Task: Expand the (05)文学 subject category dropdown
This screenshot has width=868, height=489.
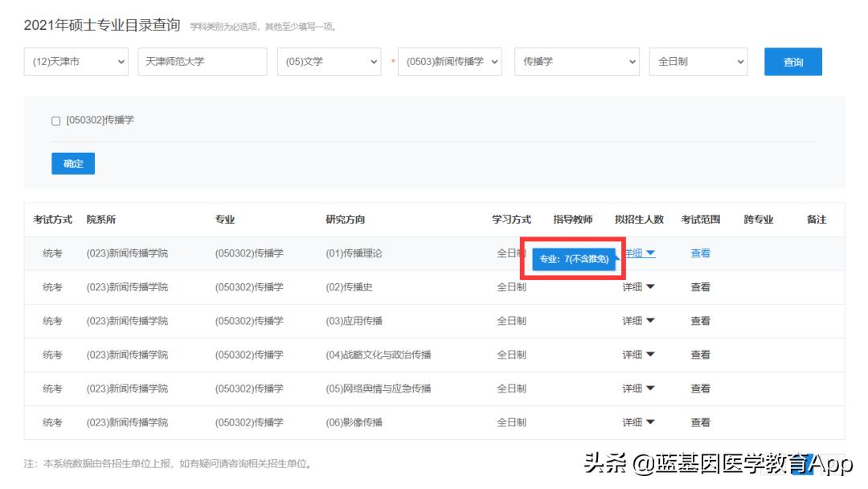Action: (x=330, y=61)
